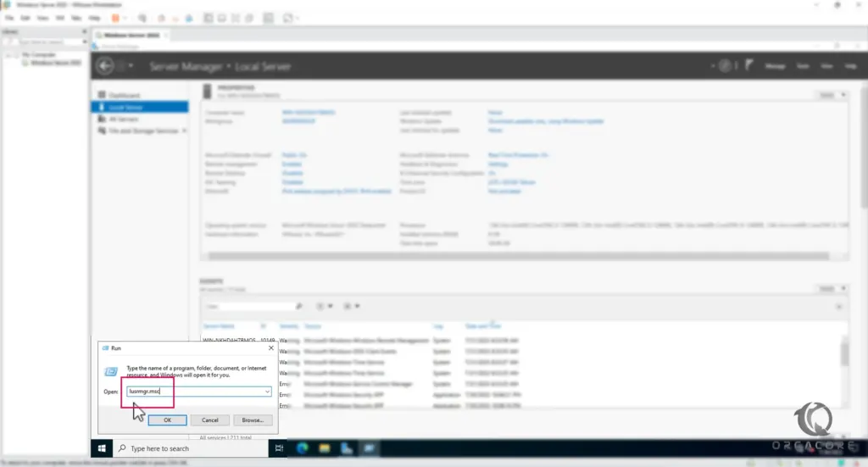Image resolution: width=868 pixels, height=467 pixels.
Task: Open All Servers in Server Manager sidebar
Action: [x=124, y=119]
